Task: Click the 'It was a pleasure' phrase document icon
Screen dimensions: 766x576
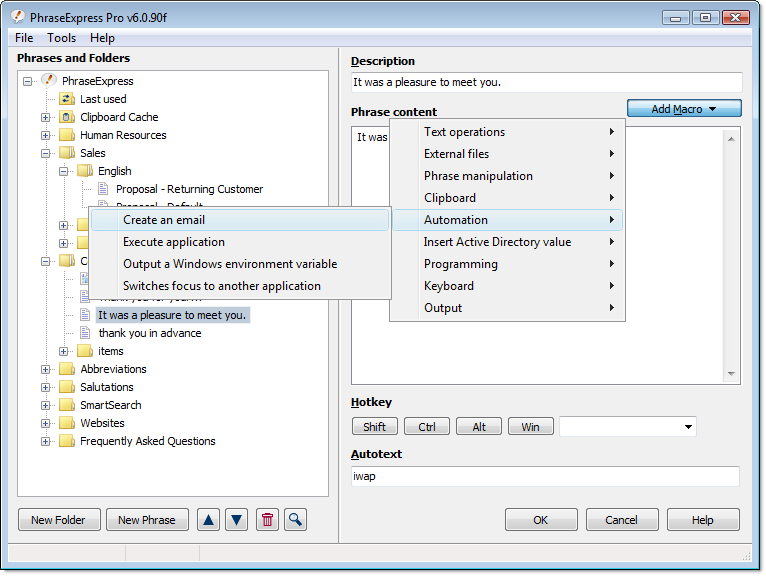Action: pos(85,315)
